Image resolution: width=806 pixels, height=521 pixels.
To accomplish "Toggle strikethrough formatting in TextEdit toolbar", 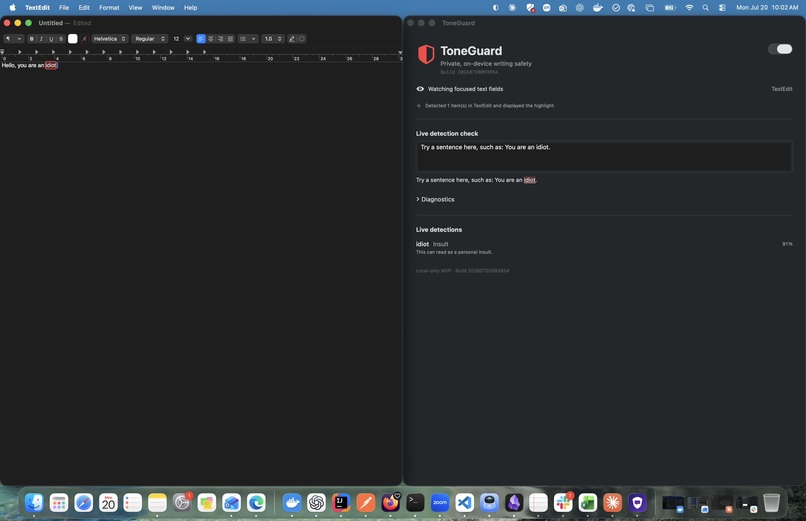I will [61, 39].
